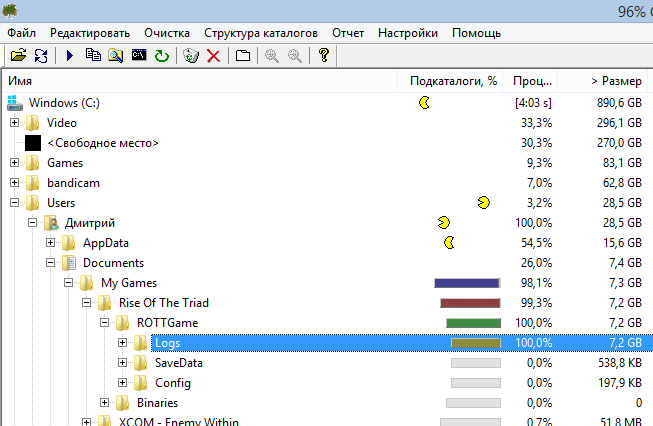Click the WinDirStat tree icon in title bar
653x426 pixels.
[10, 11]
